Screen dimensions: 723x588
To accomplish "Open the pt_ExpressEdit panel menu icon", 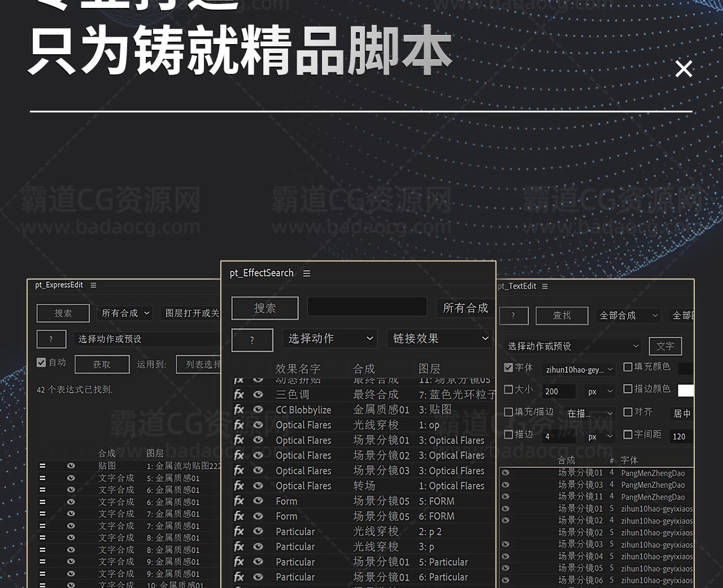I will click(x=93, y=285).
